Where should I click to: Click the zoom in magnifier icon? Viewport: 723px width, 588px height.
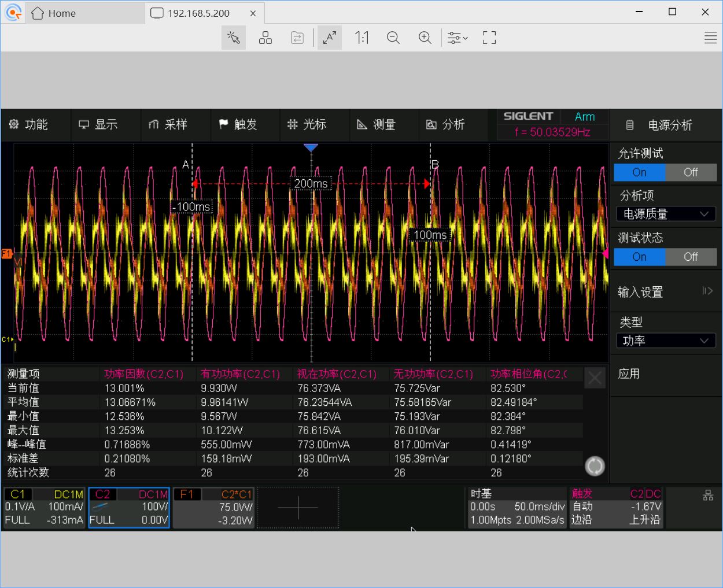pos(425,38)
